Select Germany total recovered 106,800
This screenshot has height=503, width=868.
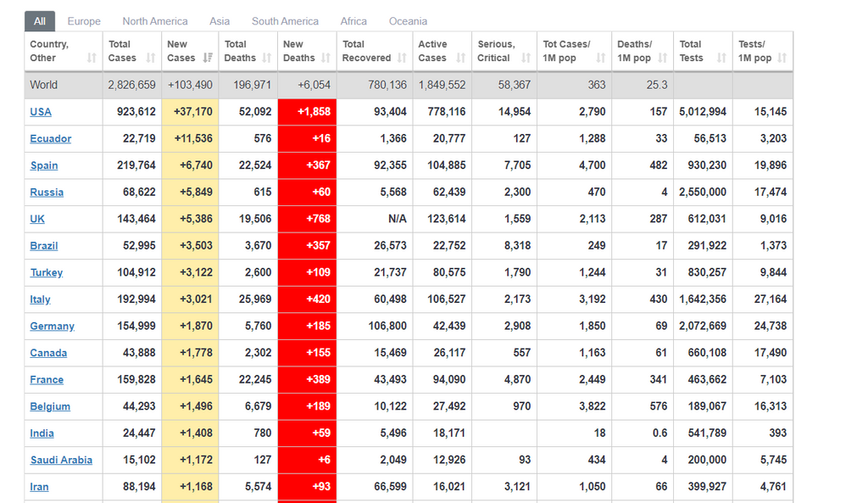pyautogui.click(x=387, y=327)
